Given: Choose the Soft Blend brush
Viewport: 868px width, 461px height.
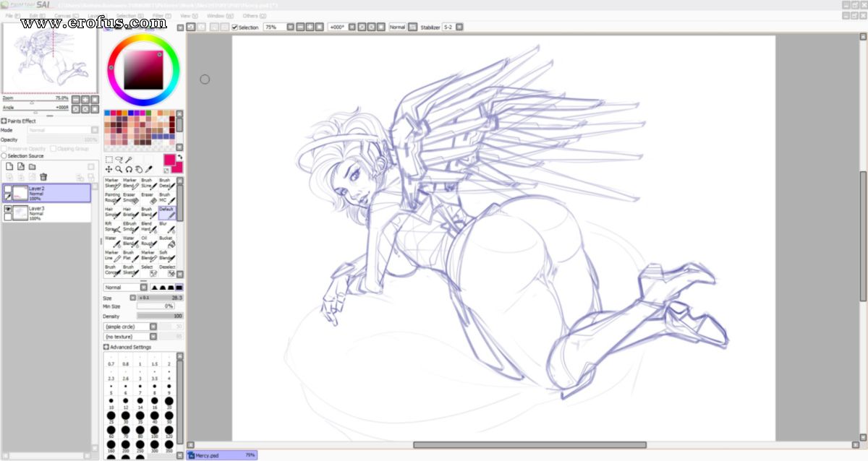Looking at the screenshot, I should (x=166, y=256).
